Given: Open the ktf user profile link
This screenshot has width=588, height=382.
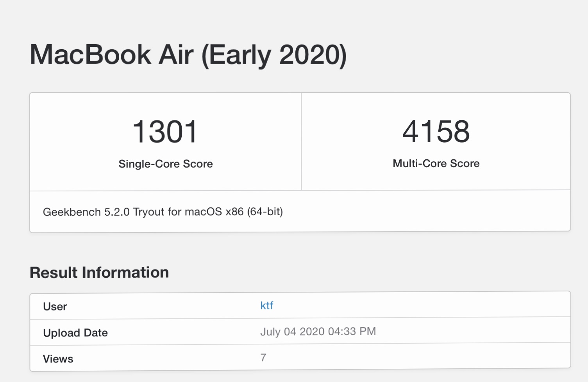Looking at the screenshot, I should pyautogui.click(x=266, y=305).
